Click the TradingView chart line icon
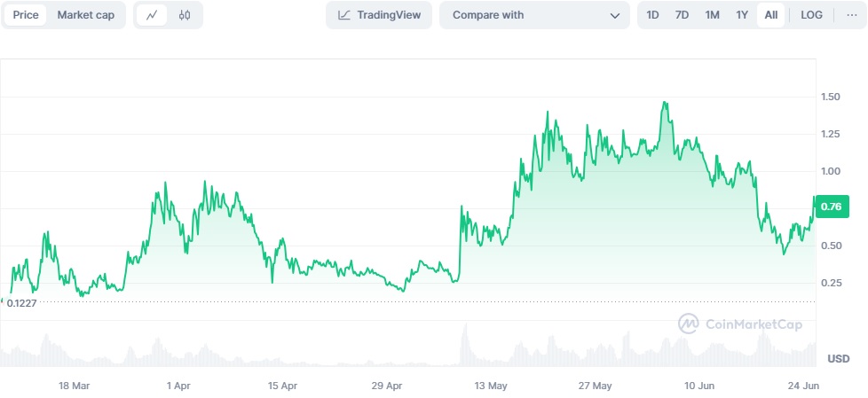This screenshot has width=868, height=398. [344, 15]
